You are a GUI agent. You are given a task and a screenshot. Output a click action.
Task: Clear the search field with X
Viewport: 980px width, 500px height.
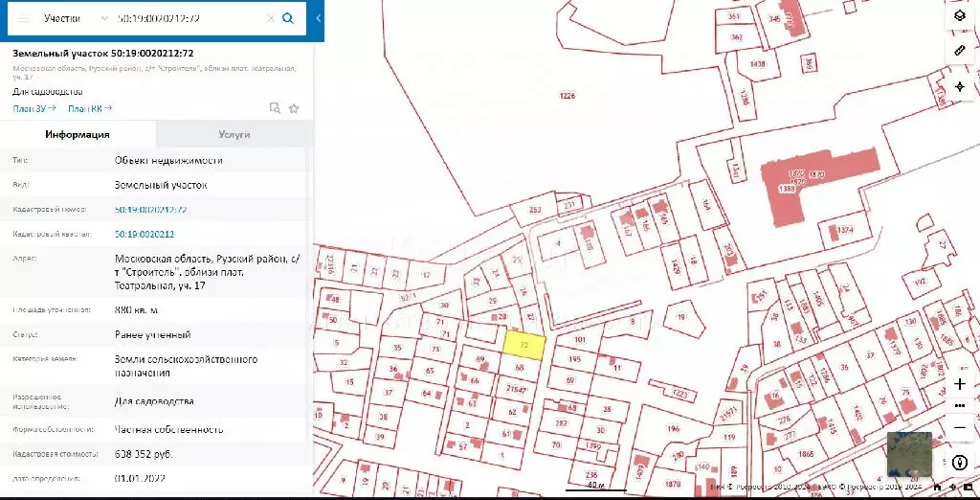pos(271,18)
